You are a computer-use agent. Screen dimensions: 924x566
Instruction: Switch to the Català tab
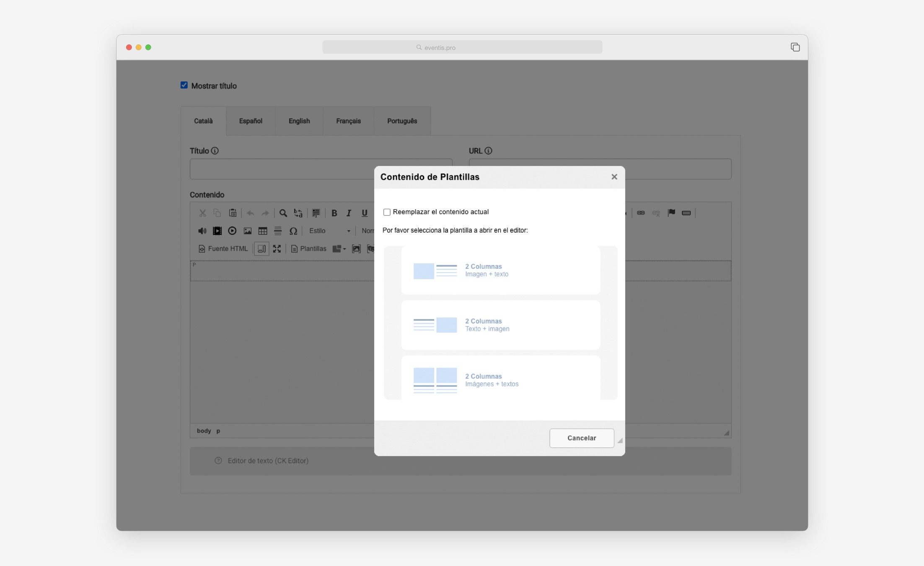(203, 121)
